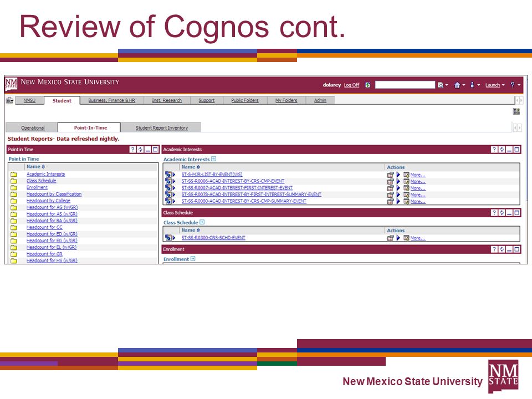Sort Class Schedule list by Name

[191, 230]
